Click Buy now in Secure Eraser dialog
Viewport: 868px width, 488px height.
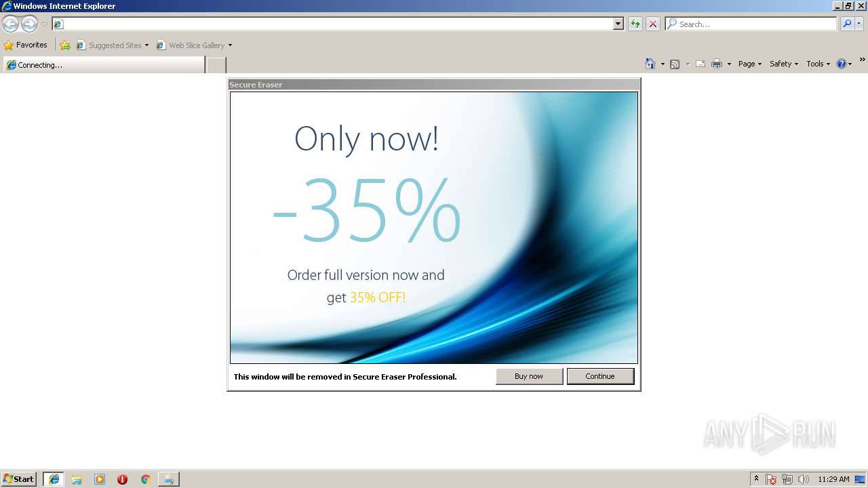pos(529,376)
